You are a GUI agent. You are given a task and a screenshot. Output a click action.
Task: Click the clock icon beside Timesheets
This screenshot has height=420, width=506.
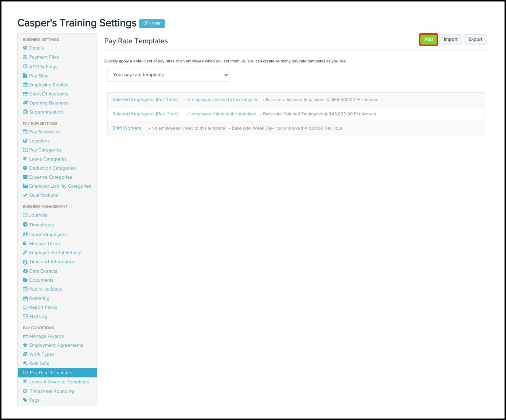click(25, 224)
